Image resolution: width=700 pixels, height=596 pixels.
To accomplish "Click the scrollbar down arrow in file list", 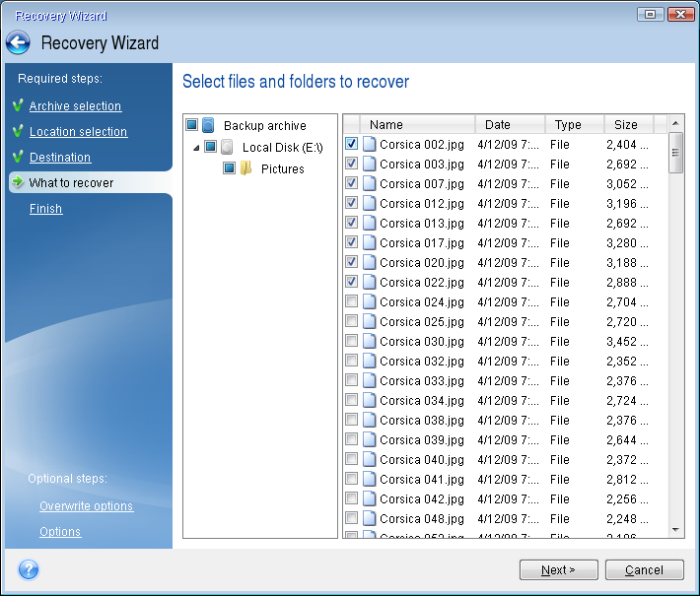I will click(675, 529).
